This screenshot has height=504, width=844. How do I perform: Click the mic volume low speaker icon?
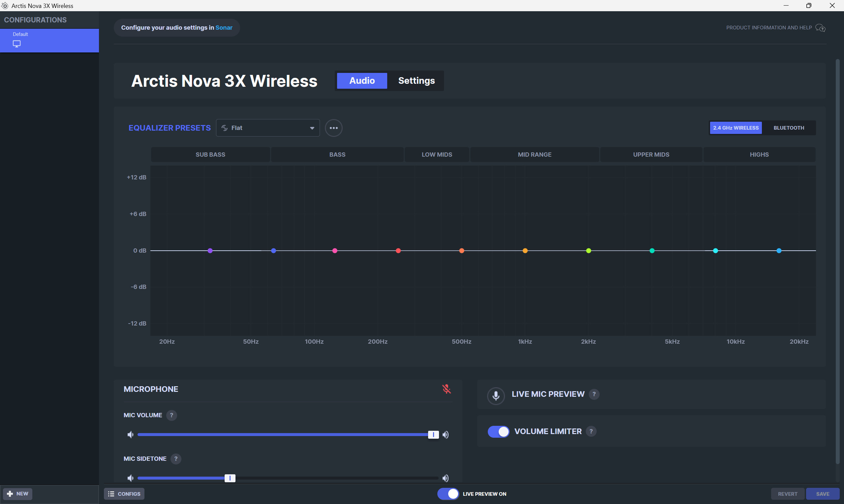[130, 435]
